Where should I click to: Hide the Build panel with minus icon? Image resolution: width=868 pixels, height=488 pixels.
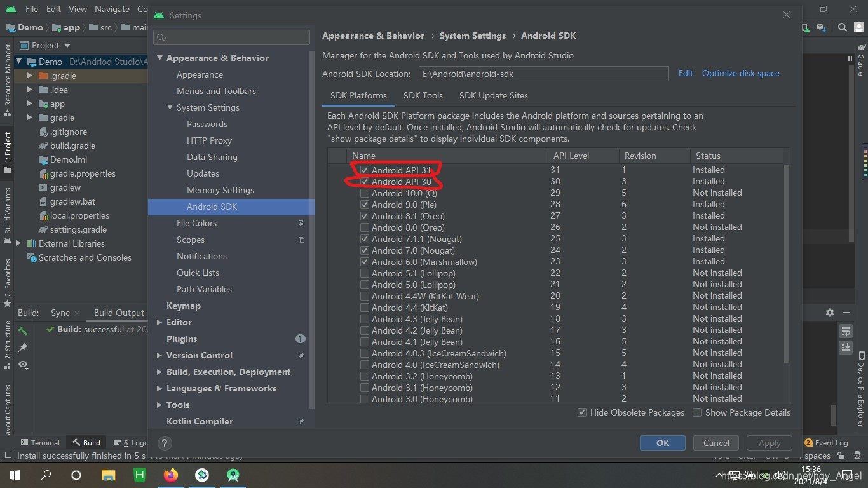click(846, 313)
